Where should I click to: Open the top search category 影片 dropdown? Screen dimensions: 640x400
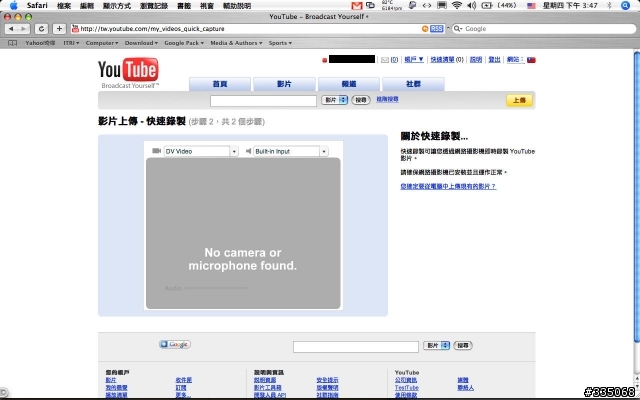[x=334, y=100]
